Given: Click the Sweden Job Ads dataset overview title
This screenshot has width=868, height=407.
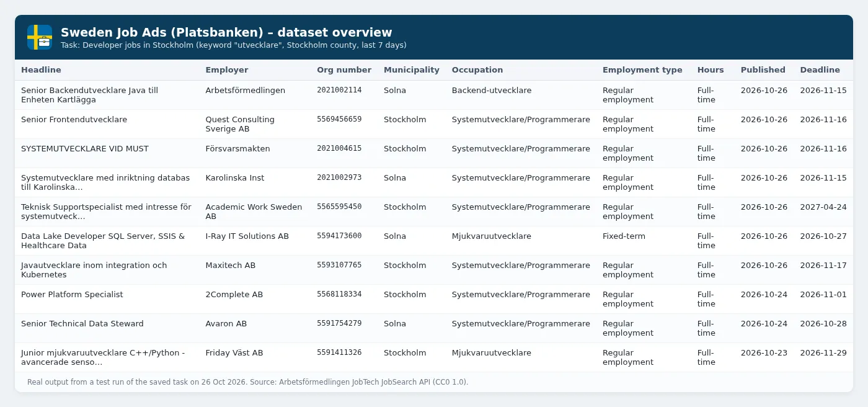Looking at the screenshot, I should pyautogui.click(x=226, y=32).
